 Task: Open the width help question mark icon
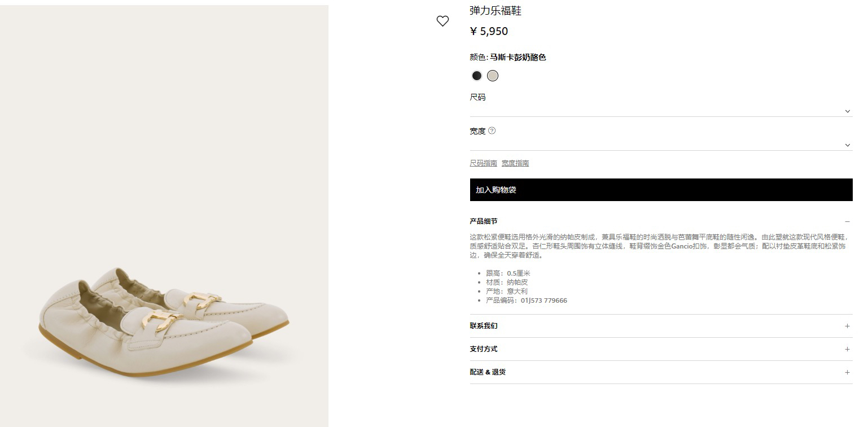point(492,130)
